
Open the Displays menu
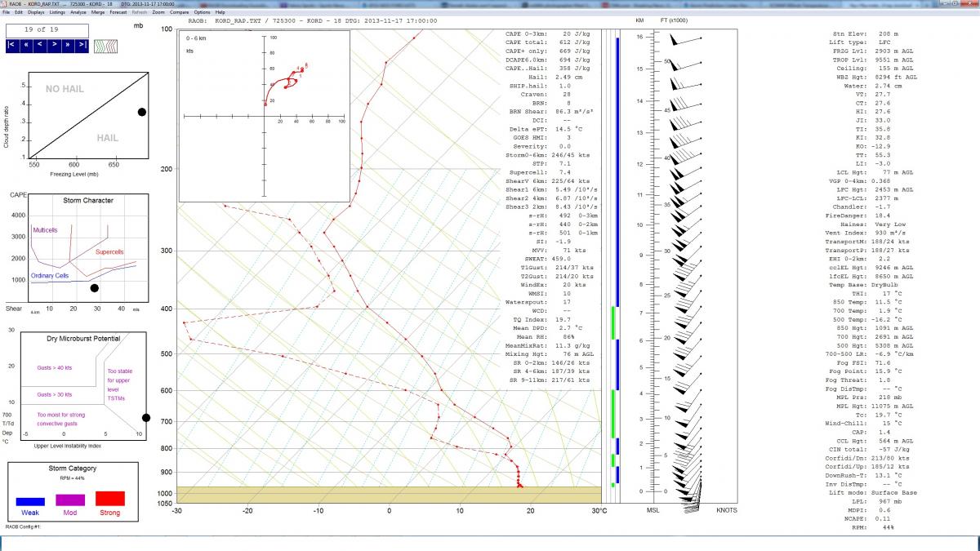36,12
